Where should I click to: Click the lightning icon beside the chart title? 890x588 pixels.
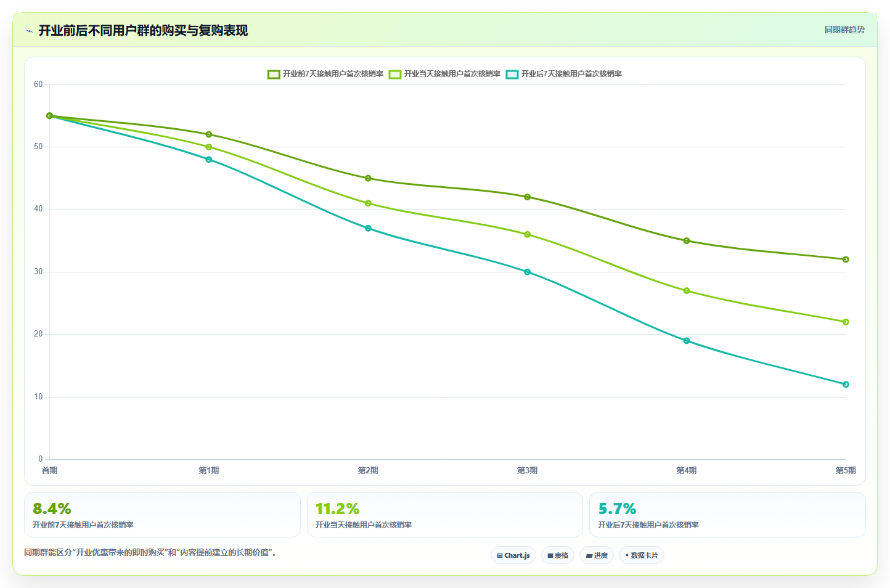pyautogui.click(x=29, y=31)
